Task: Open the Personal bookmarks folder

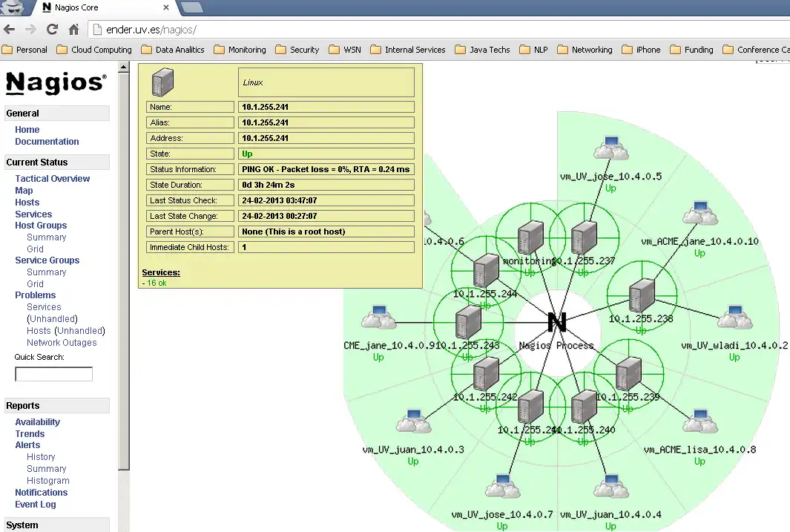Action: [24, 50]
